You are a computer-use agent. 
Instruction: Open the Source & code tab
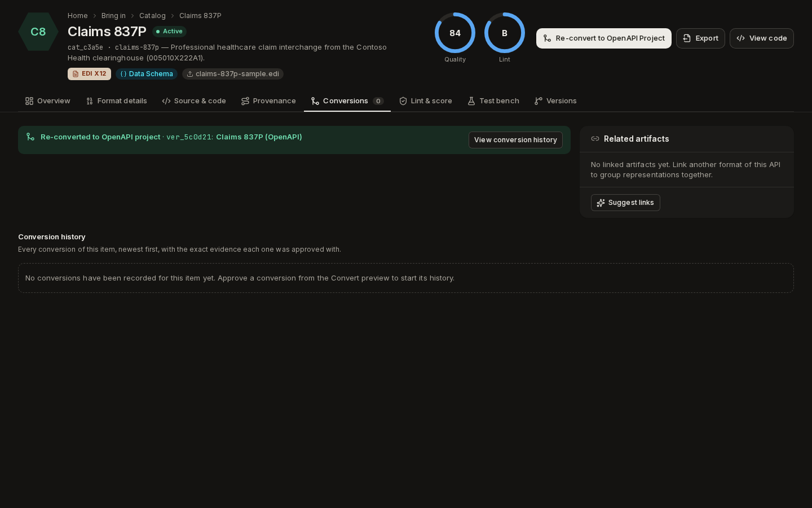pyautogui.click(x=194, y=101)
